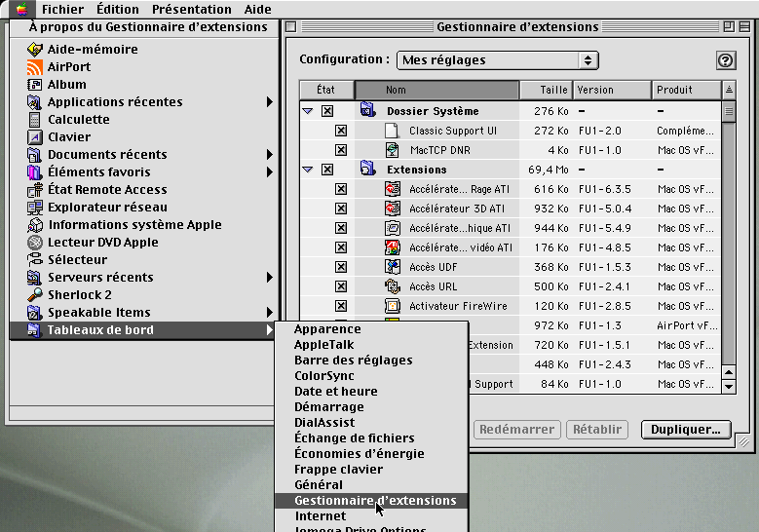Sort by the Version column header

(x=612, y=90)
